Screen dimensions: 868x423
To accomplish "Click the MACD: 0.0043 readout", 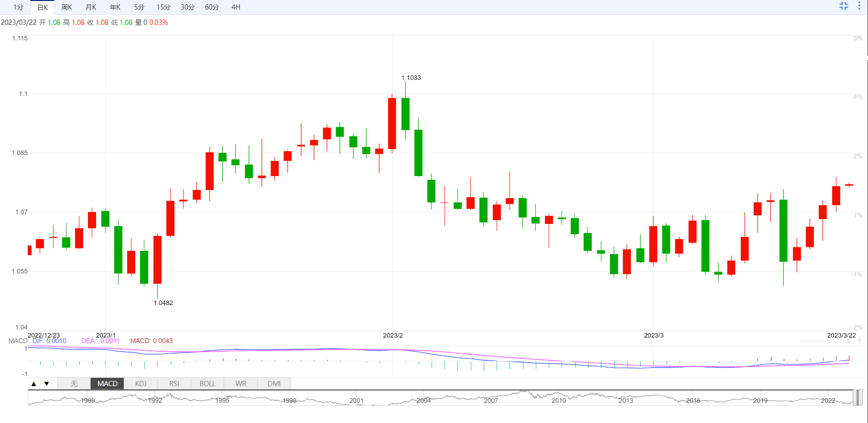I will pos(152,341).
